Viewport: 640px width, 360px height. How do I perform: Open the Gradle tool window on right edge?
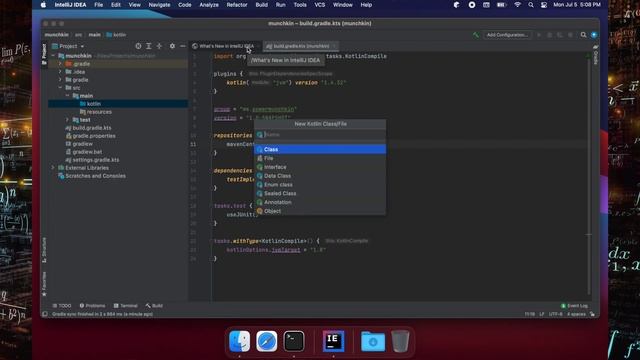tap(596, 55)
